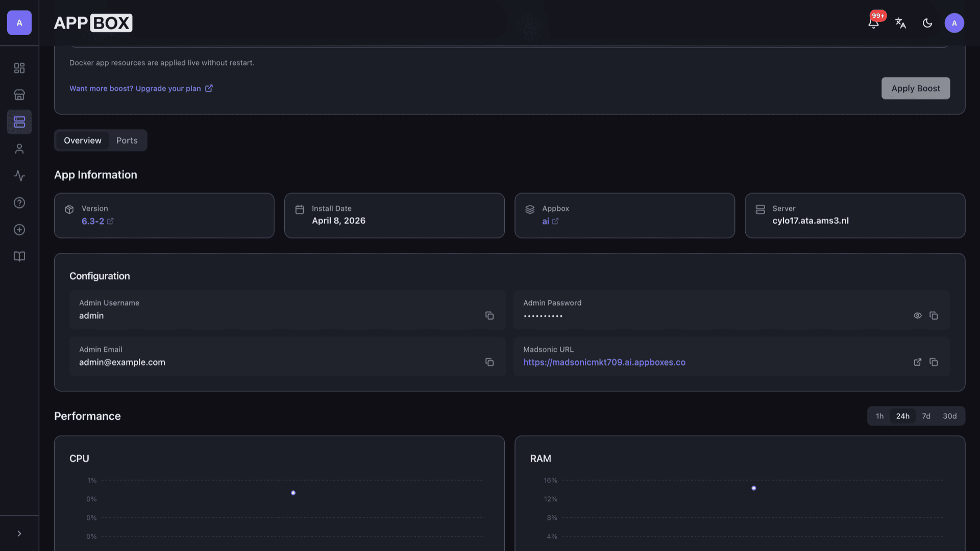This screenshot has height=551, width=980.
Task: Click the purple workspace avatar in the sidebar
Action: (x=19, y=23)
